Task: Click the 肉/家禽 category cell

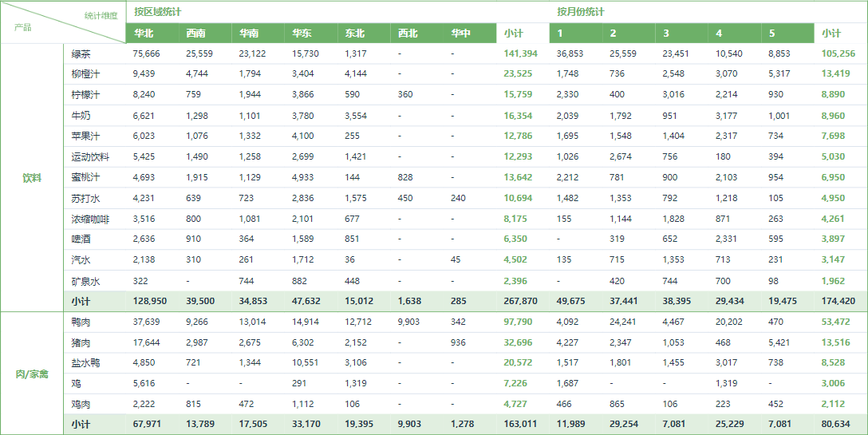Action: click(32, 374)
